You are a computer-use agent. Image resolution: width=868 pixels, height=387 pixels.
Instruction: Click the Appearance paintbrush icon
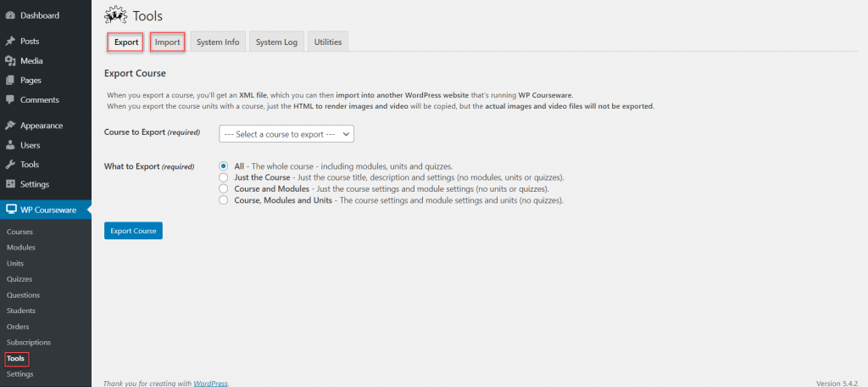pyautogui.click(x=10, y=126)
